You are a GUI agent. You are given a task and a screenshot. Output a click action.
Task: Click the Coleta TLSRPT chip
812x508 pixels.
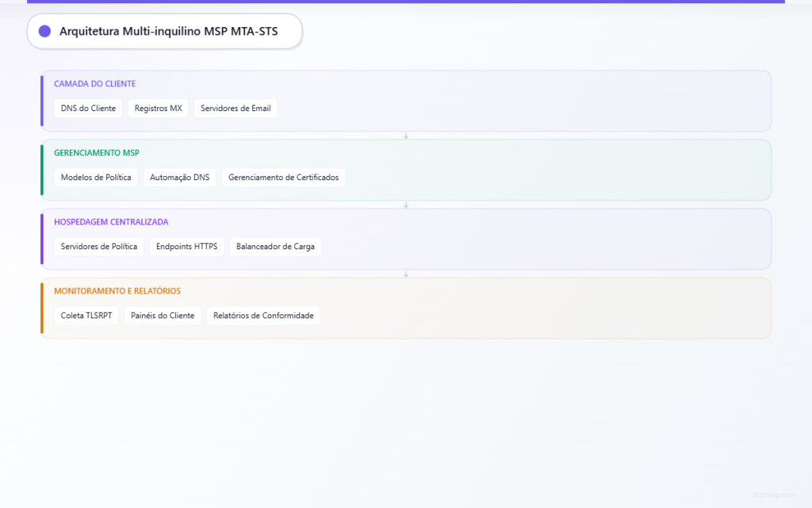[x=86, y=315]
